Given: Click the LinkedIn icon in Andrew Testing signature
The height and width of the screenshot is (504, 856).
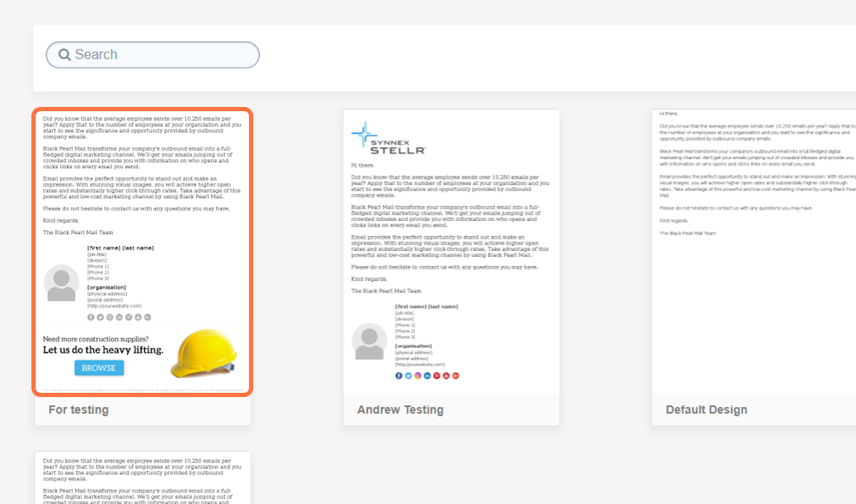Looking at the screenshot, I should (427, 376).
